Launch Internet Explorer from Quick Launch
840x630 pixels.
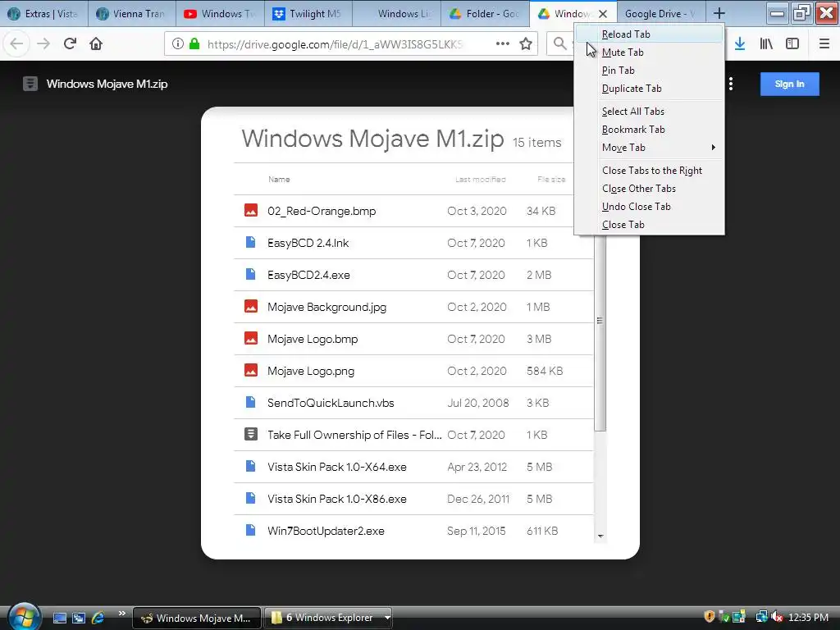tap(98, 618)
